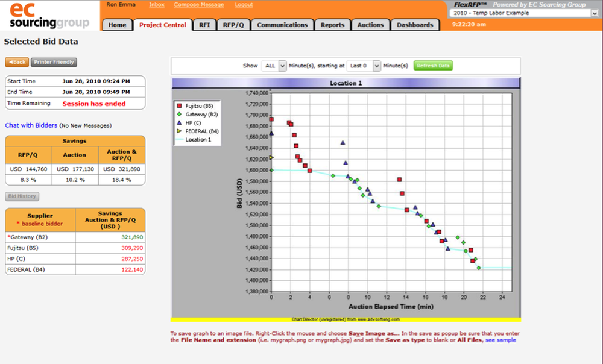Click the Compose Message link

coord(199,5)
